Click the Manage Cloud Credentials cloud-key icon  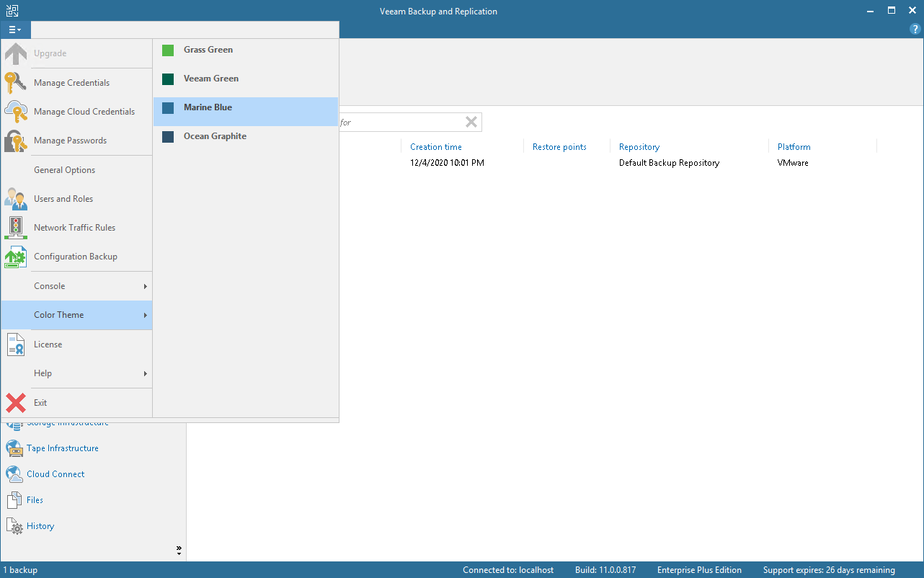[16, 112]
